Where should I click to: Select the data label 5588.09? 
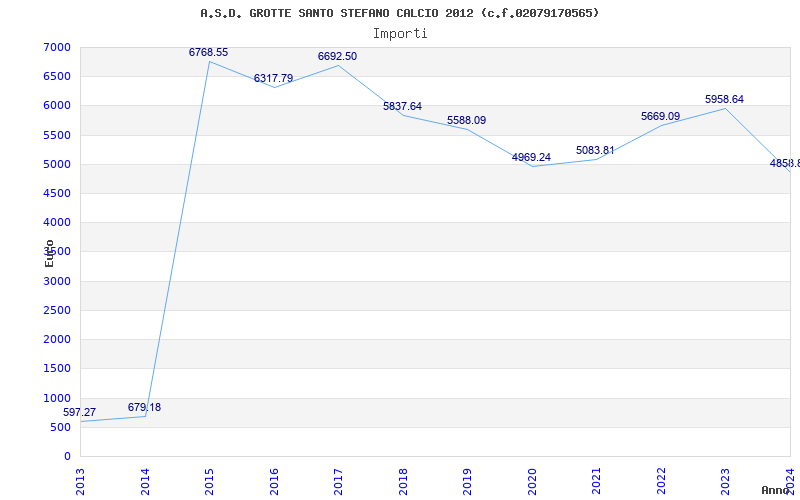pyautogui.click(x=466, y=120)
